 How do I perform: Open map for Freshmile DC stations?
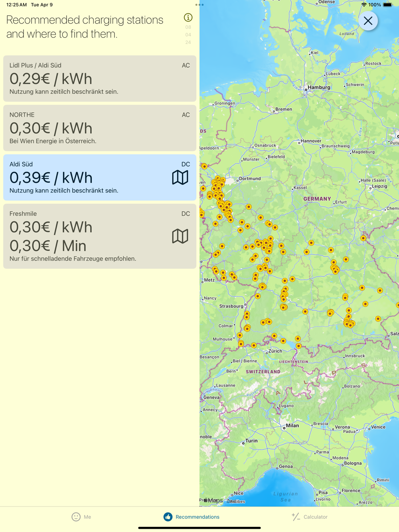pos(180,236)
